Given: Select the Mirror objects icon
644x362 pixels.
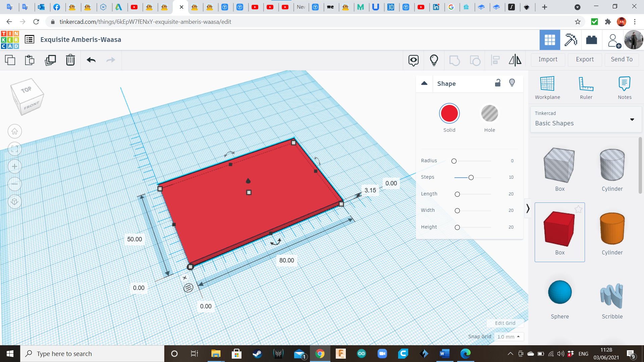Looking at the screenshot, I should [x=515, y=59].
